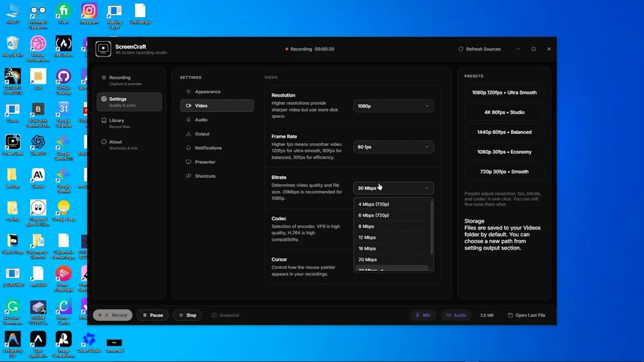Open Image Generation desktop shortcut
Image resolution: width=644 pixels, height=362 pixels.
pyautogui.click(x=64, y=345)
